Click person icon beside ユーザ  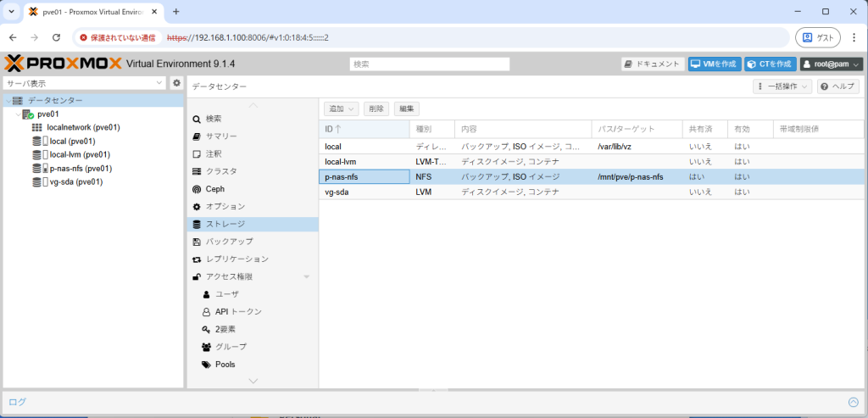point(206,294)
